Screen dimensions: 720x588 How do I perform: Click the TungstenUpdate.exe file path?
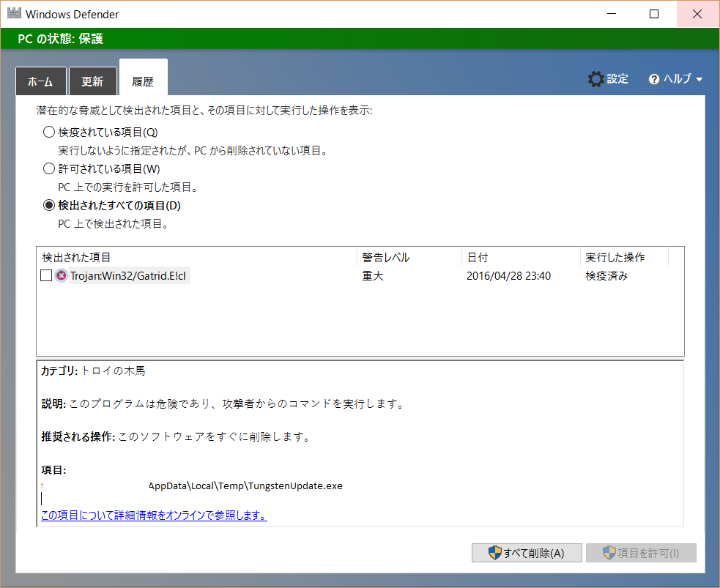[x=245, y=485]
